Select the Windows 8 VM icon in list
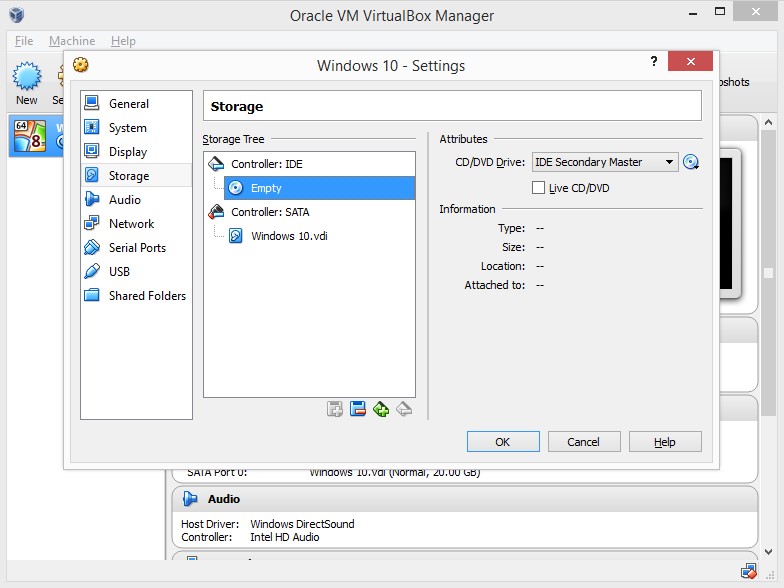784x588 pixels. [x=30, y=136]
